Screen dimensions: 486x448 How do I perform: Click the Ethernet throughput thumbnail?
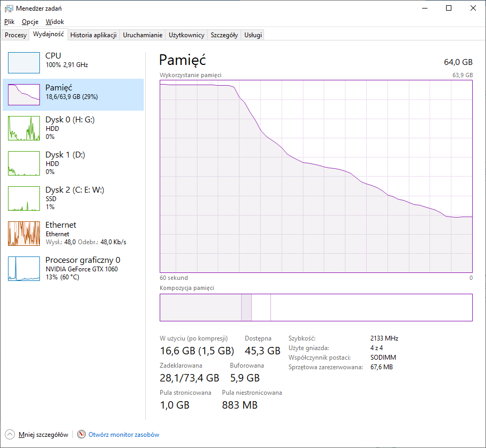tap(24, 234)
